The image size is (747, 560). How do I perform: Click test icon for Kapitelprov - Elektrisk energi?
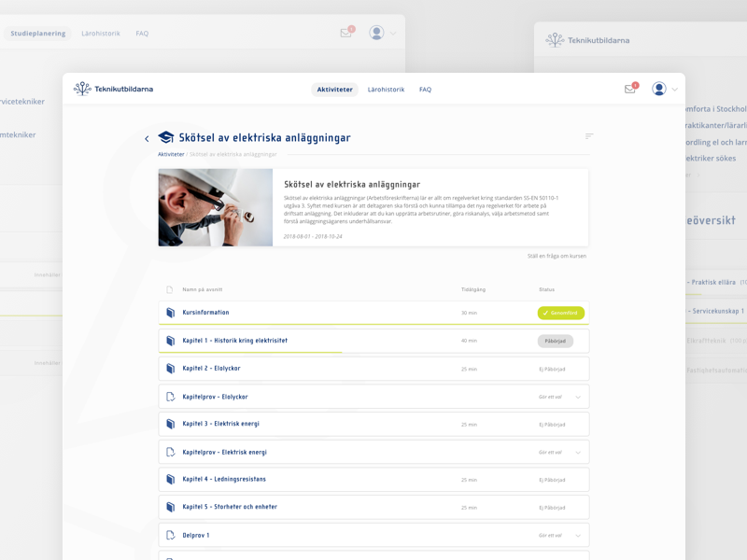pos(170,452)
